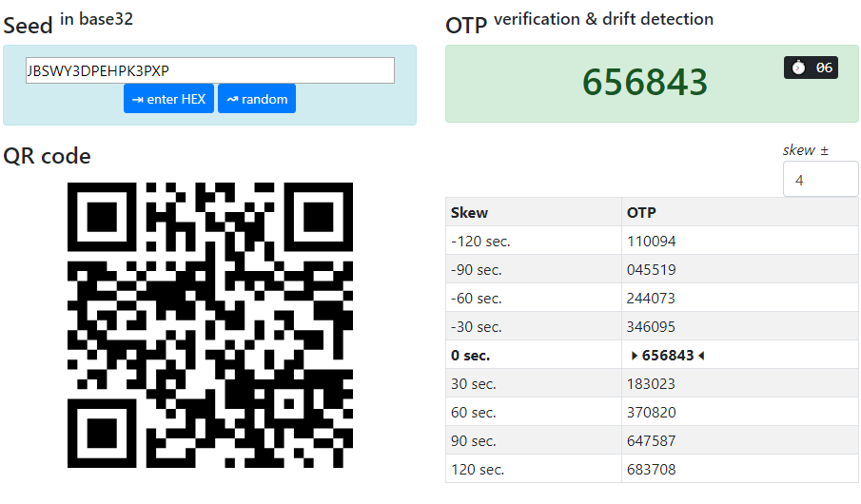Select the large 656843 OTP code
Viewport: 861px width, 504px height.
tap(645, 83)
